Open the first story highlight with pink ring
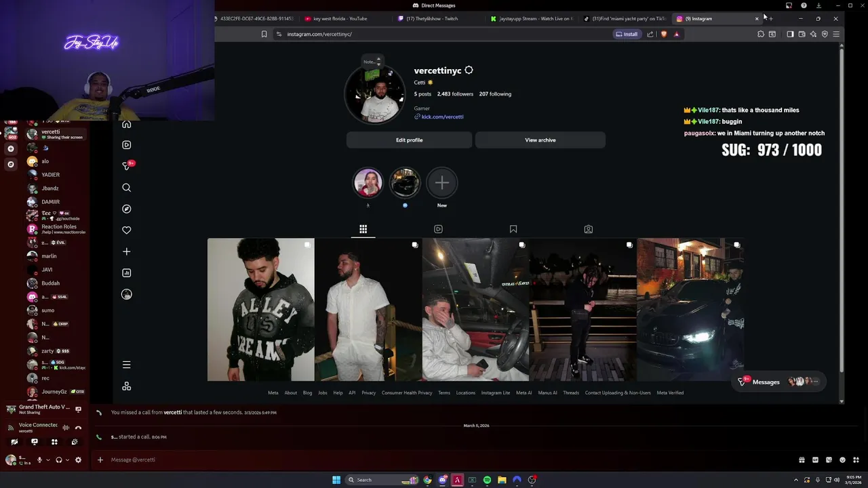The height and width of the screenshot is (488, 868). point(368,183)
